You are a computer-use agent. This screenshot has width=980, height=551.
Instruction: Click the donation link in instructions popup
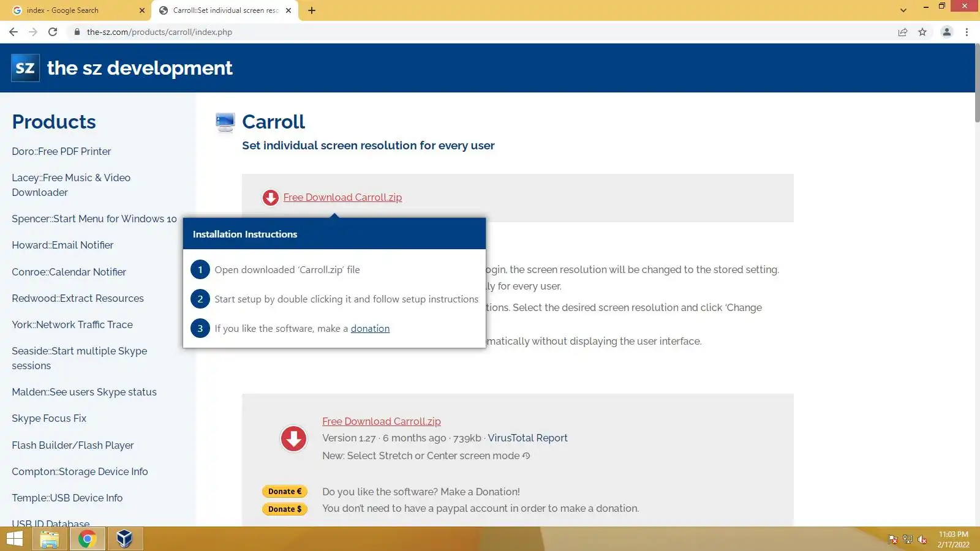point(370,328)
